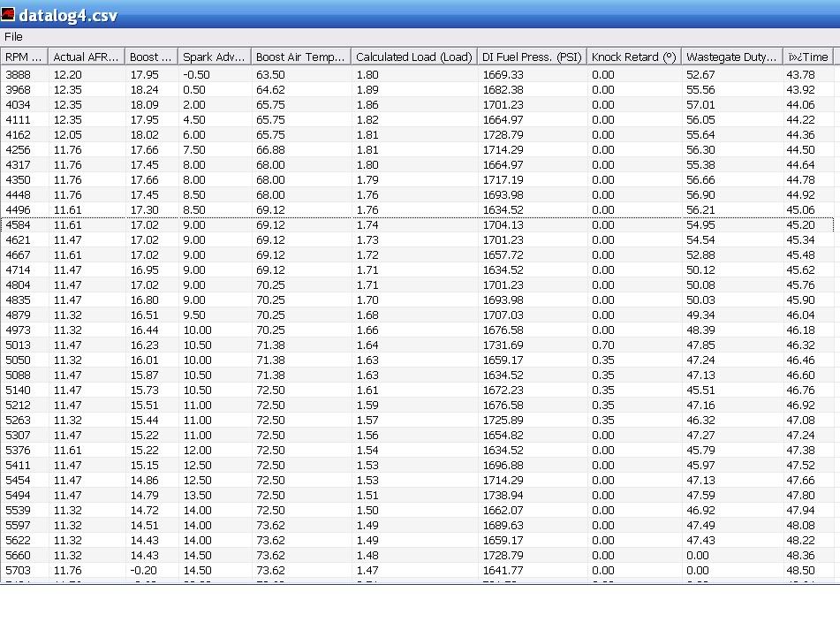
Task: Select the Spark Adv column header
Action: click(214, 57)
